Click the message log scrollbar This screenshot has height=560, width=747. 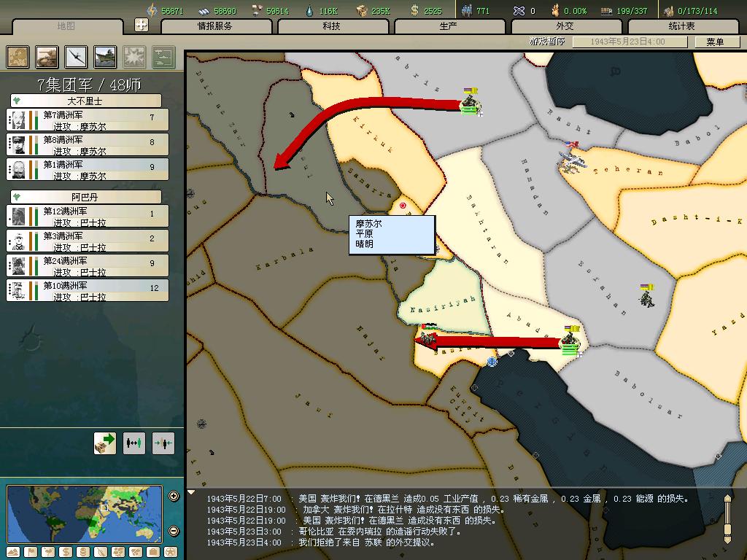point(727,518)
